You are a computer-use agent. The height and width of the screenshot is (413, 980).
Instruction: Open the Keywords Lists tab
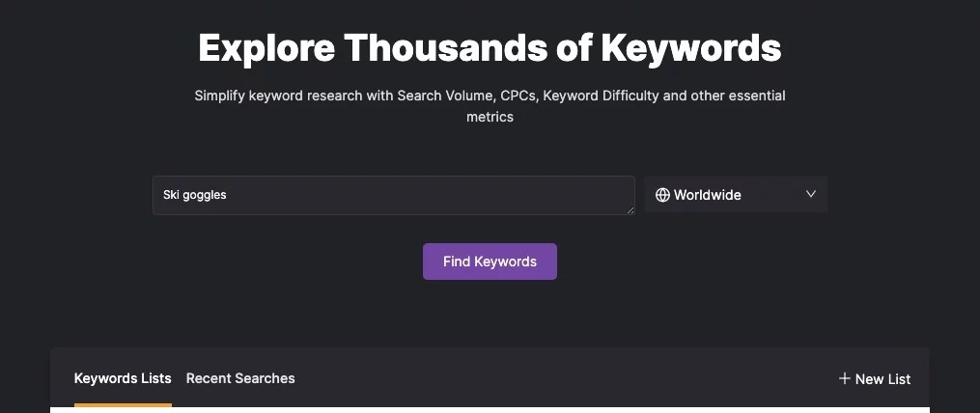[x=123, y=378]
